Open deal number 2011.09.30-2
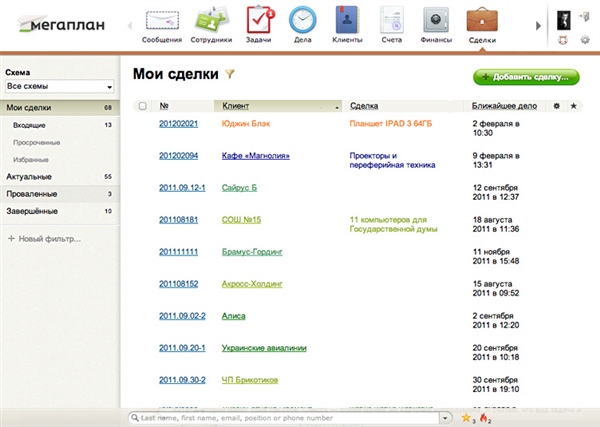 point(182,380)
